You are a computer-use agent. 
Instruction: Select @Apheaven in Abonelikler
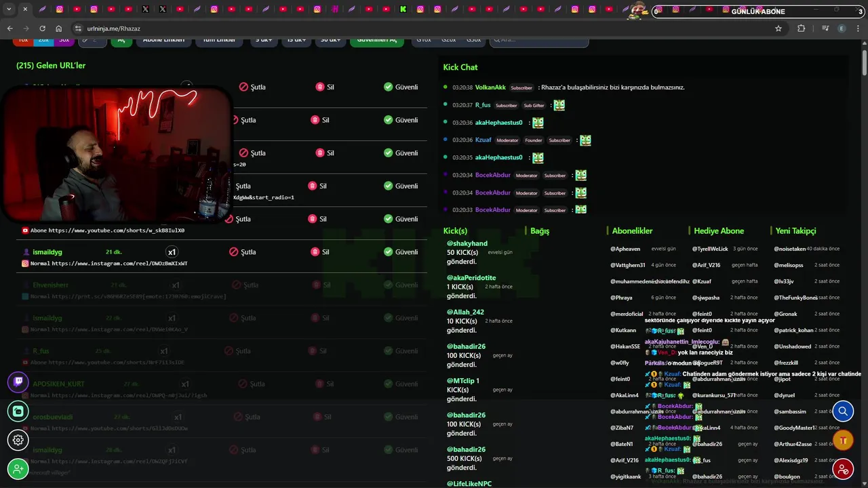(x=625, y=249)
